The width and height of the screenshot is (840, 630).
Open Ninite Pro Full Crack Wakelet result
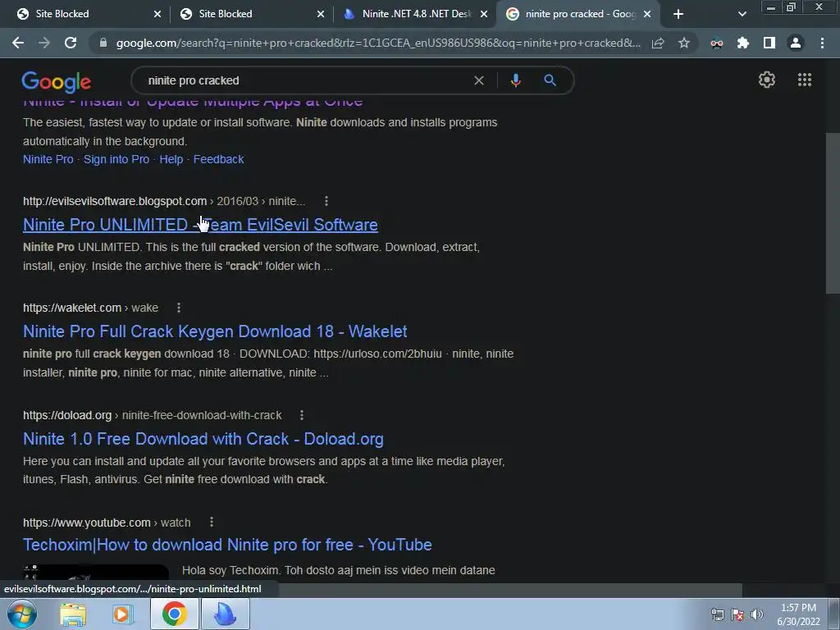click(215, 331)
